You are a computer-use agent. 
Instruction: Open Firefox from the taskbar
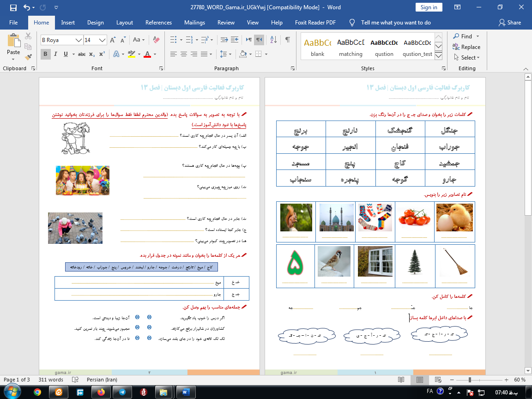pos(101,392)
